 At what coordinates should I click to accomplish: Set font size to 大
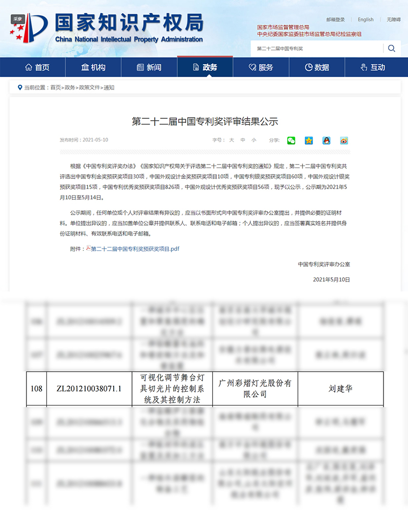coord(232,140)
